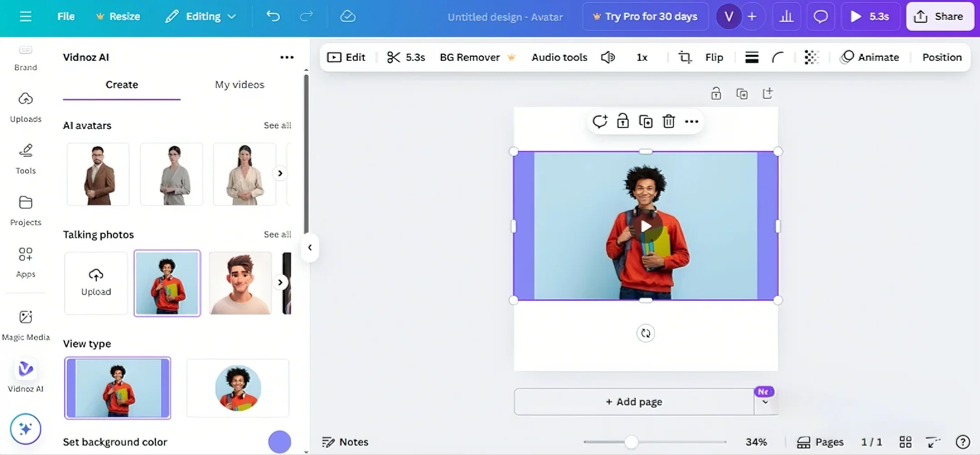Screen dimensions: 980x455
Task: Open the corner rounding icon
Action: pyautogui.click(x=778, y=57)
